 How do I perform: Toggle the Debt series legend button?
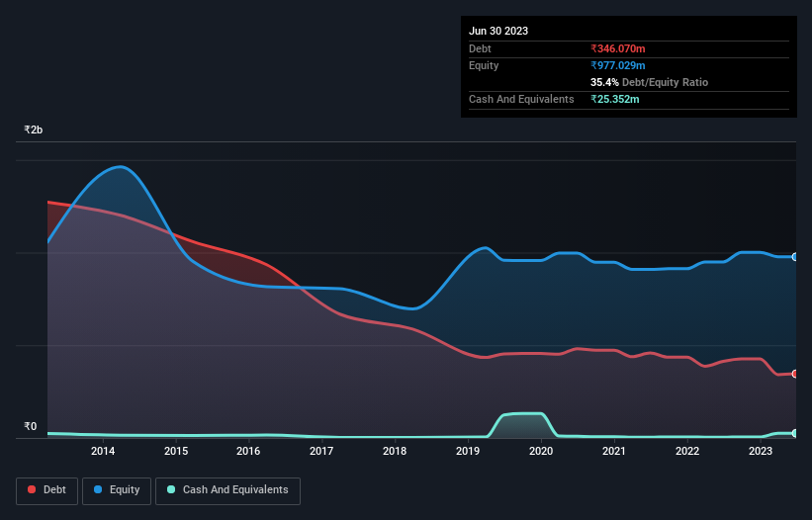click(46, 490)
